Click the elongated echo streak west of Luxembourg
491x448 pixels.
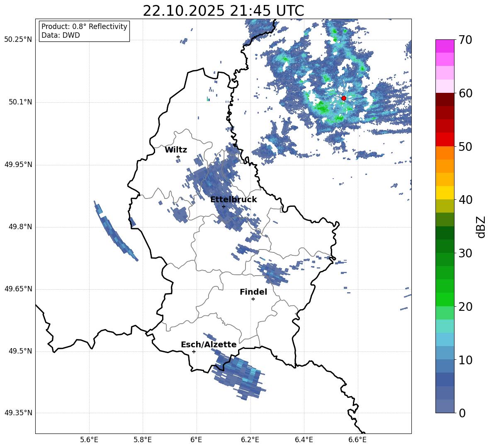coord(115,231)
